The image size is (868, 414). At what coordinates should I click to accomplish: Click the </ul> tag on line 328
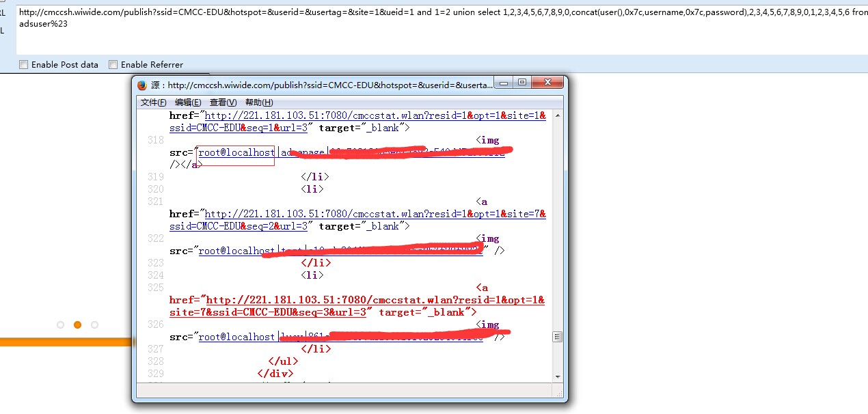coord(284,361)
